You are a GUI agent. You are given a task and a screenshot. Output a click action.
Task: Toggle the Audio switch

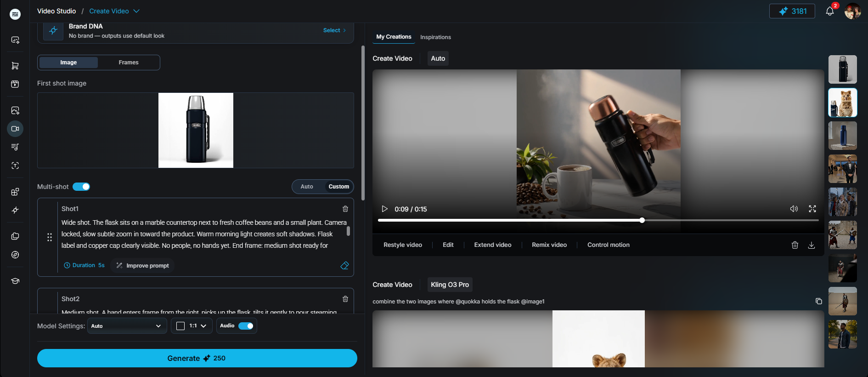point(246,326)
